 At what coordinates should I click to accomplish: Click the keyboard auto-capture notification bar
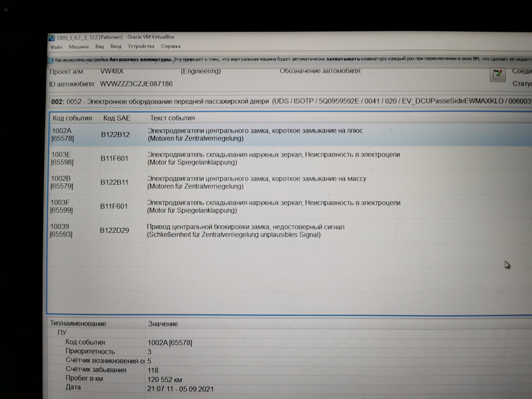(x=290, y=59)
